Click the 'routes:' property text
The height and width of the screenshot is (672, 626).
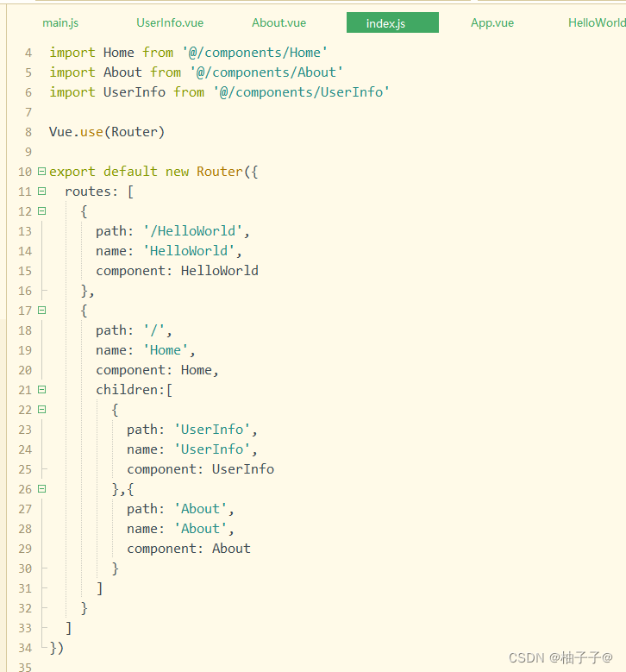pyautogui.click(x=91, y=192)
